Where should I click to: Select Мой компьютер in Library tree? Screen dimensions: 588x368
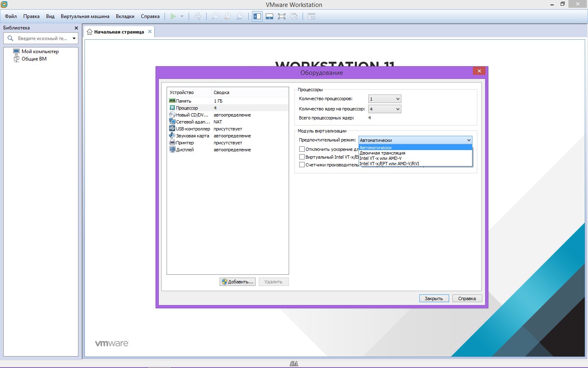pos(40,52)
